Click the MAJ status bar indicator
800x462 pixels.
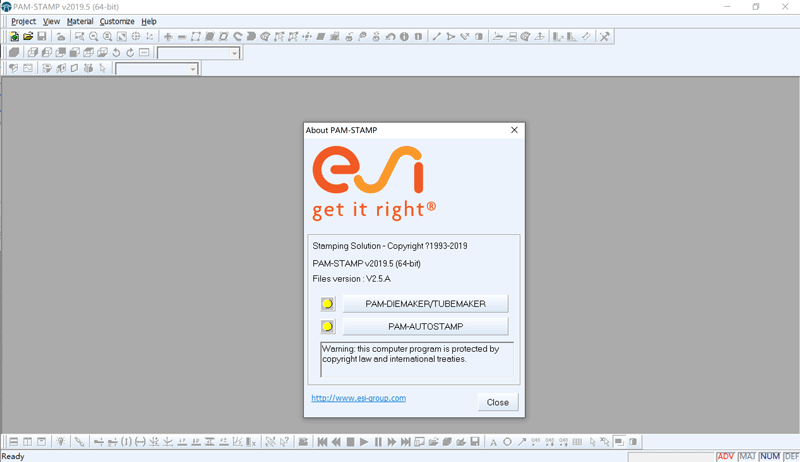[747, 456]
